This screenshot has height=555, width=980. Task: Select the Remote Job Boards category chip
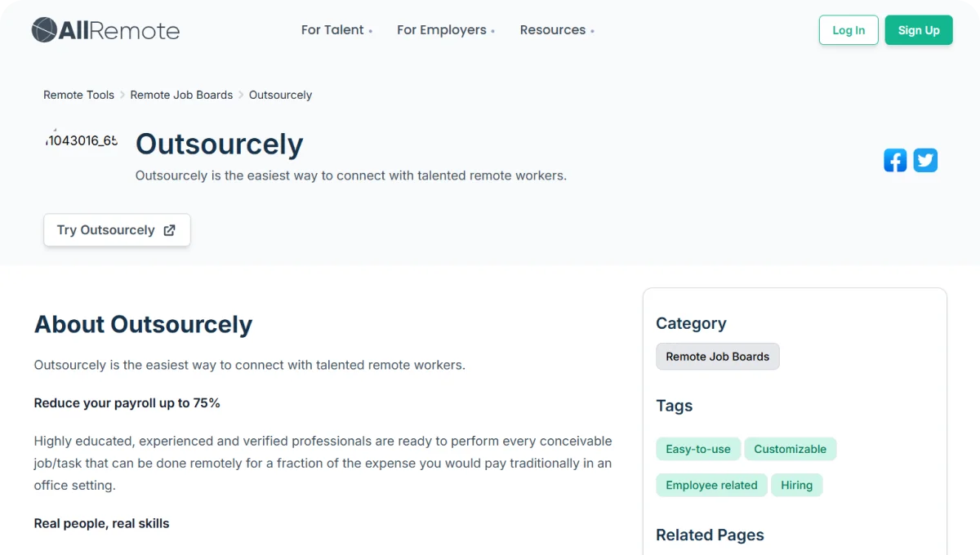pos(718,357)
